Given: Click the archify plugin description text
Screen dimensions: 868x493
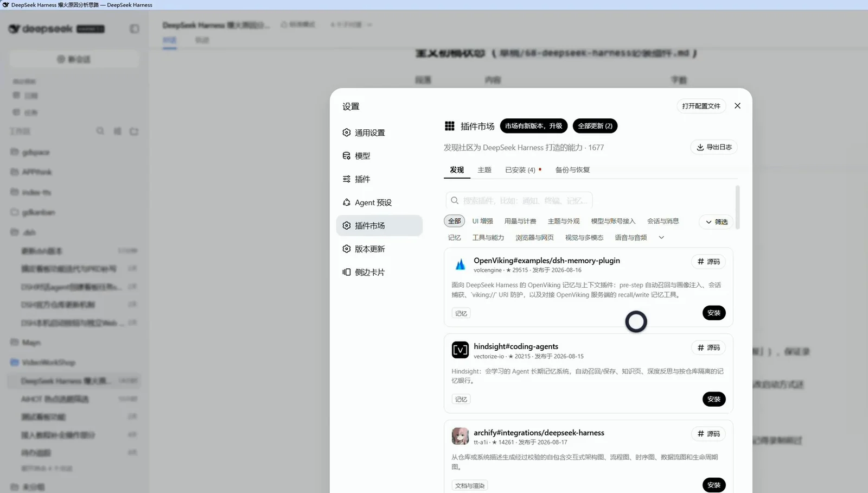Looking at the screenshot, I should (585, 462).
